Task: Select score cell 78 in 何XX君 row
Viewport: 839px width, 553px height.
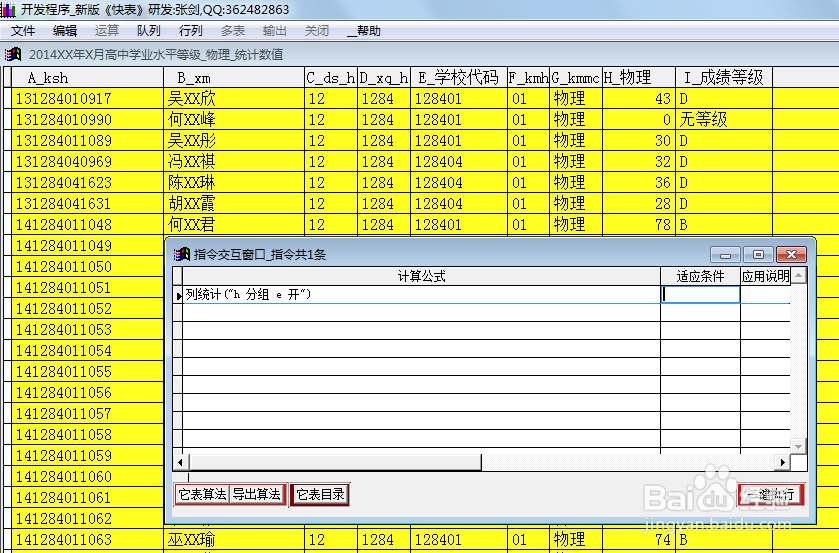Action: click(x=639, y=224)
